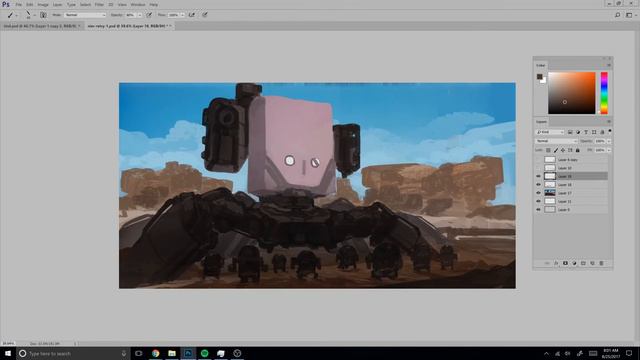The image size is (640, 360).
Task: Open the Filter menu
Action: point(99,4)
